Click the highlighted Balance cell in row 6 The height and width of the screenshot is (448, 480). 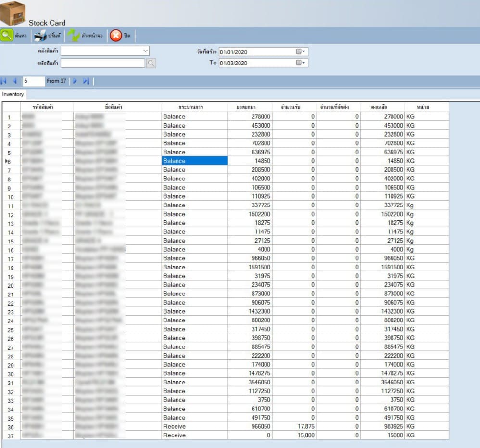194,161
